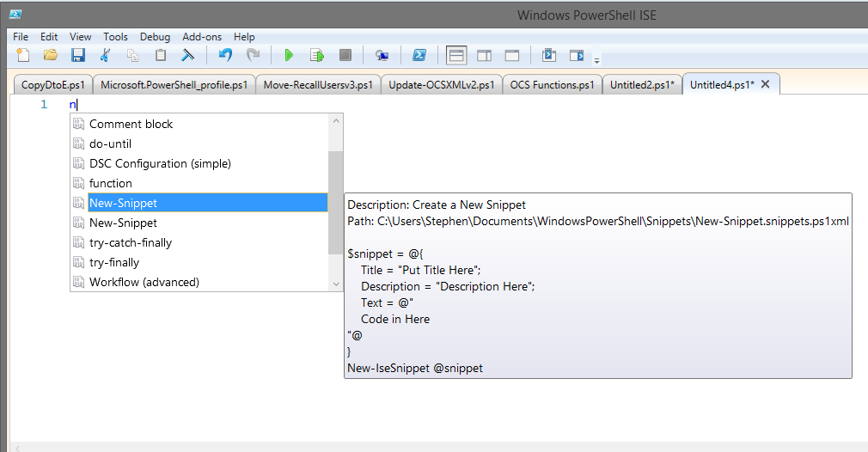Show the Command window icon

548,55
